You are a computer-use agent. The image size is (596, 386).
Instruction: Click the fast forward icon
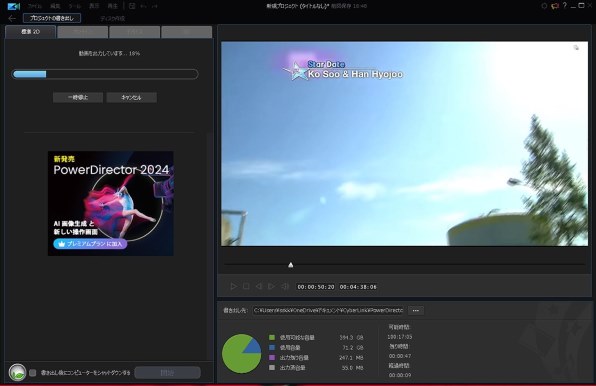click(285, 286)
